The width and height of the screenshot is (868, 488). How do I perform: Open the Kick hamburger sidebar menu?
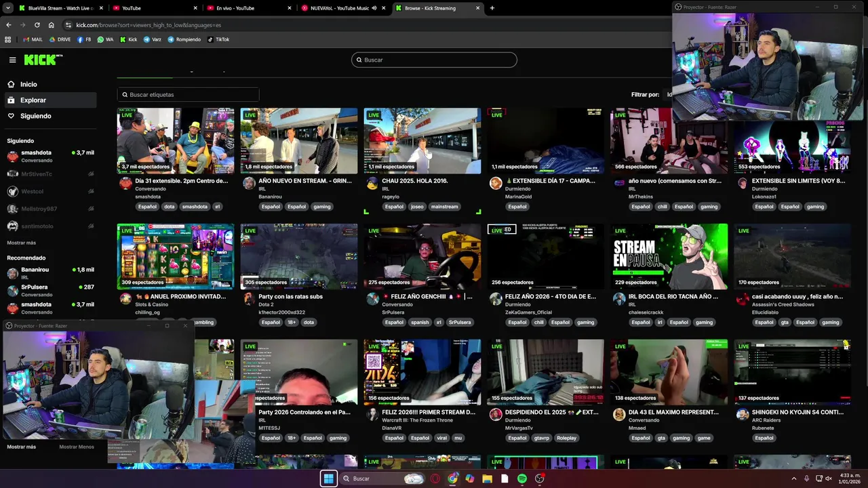point(12,60)
